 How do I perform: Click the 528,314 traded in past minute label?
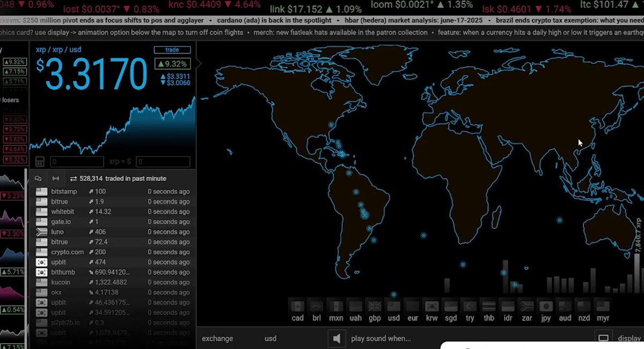(123, 179)
